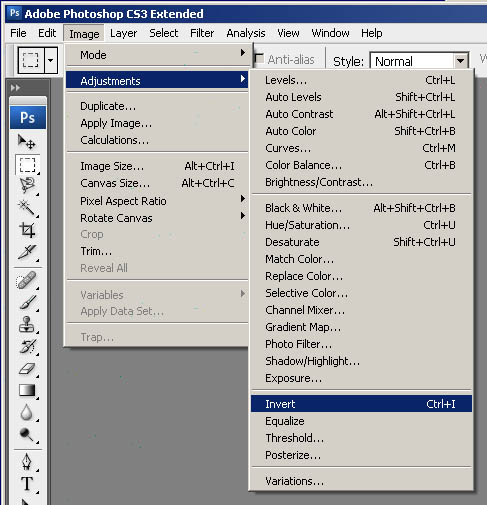Click the Photoshop title bar icon
This screenshot has height=505, width=487.
[15, 13]
